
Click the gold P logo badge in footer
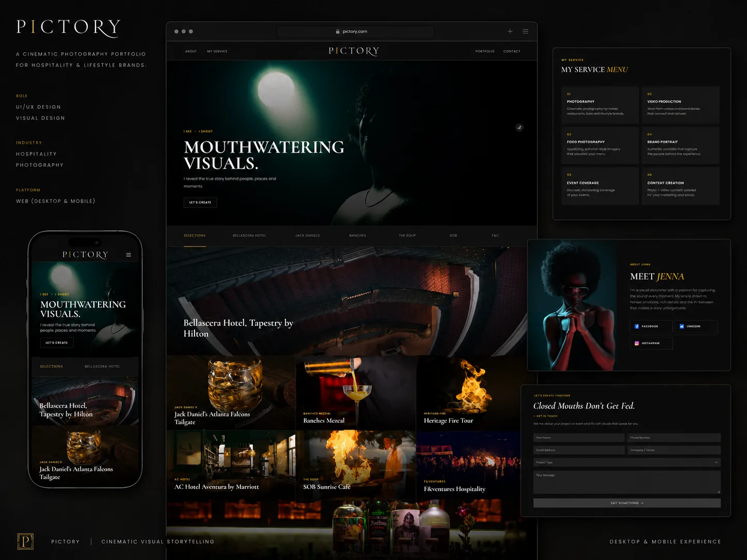(25, 541)
